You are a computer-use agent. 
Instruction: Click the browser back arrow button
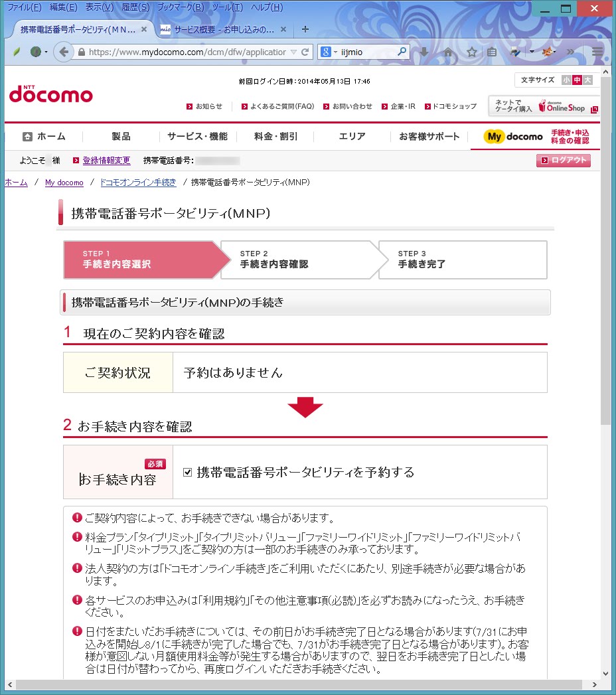63,52
